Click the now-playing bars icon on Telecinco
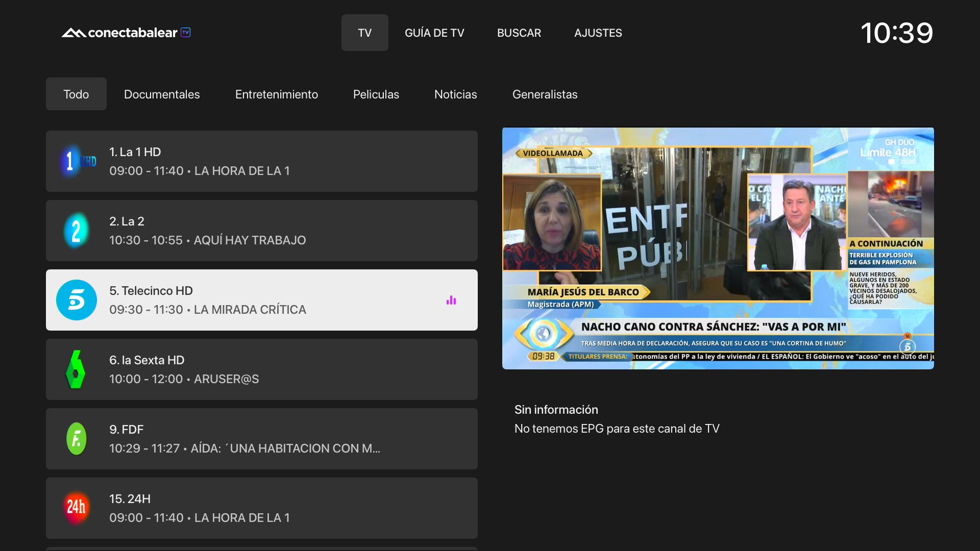Screen dimensions: 980x551 tap(451, 300)
